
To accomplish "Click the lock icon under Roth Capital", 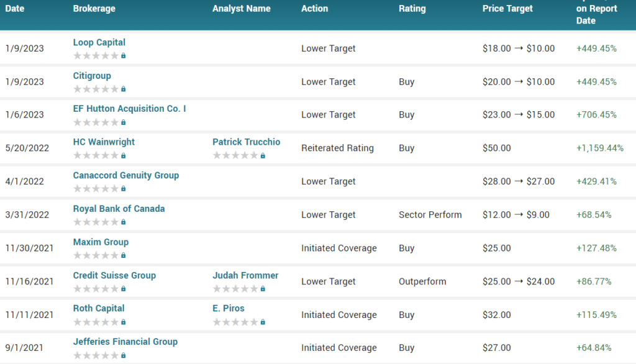I will pyautogui.click(x=124, y=322).
